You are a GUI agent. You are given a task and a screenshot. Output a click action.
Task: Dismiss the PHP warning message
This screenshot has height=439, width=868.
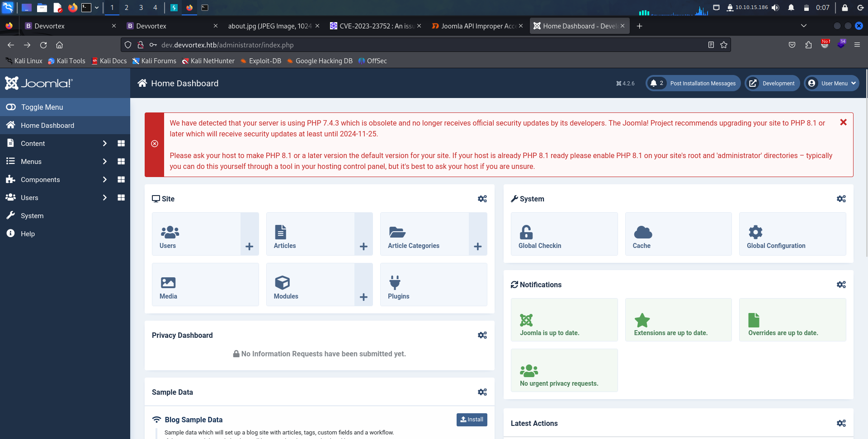coord(843,122)
